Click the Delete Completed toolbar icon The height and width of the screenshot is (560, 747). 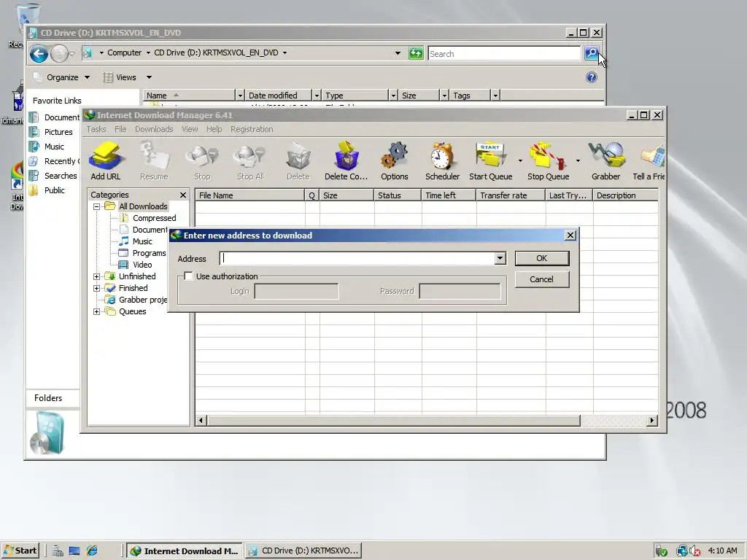coord(346,160)
